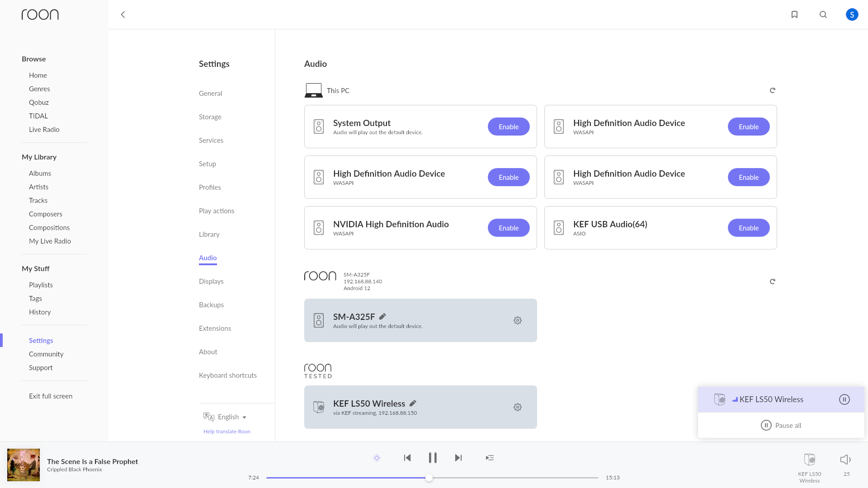Open Help translate Roon link

coord(227,432)
